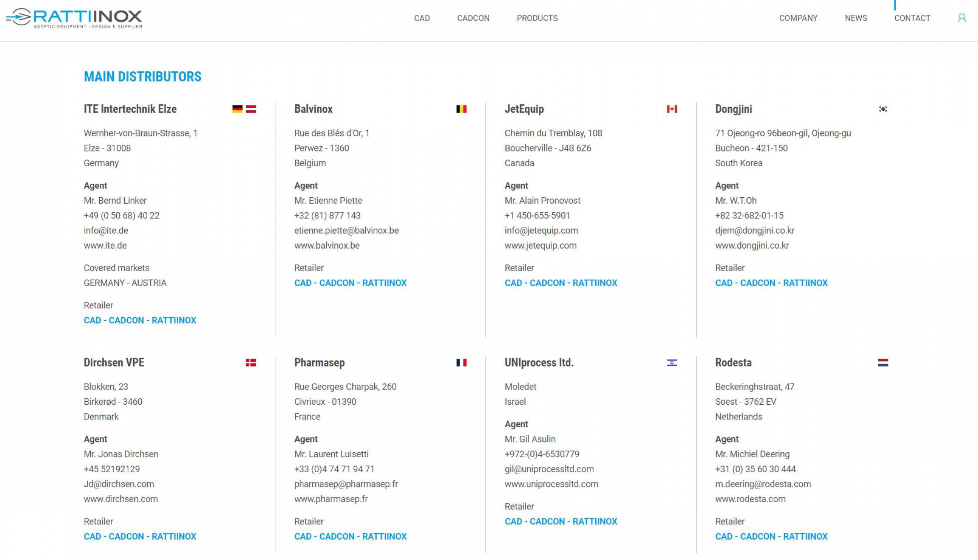
Task: Click Pharmasep's CAD - CADCON - RATTIINOX link
Action: point(350,537)
